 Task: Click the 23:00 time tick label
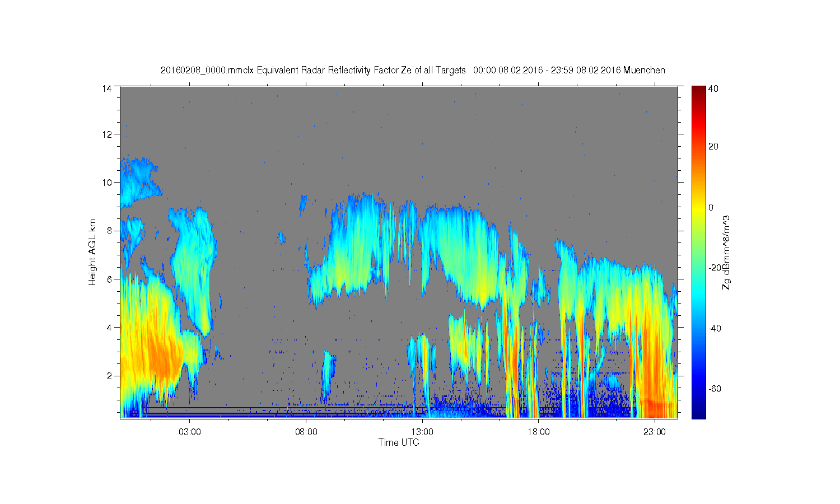click(x=654, y=432)
